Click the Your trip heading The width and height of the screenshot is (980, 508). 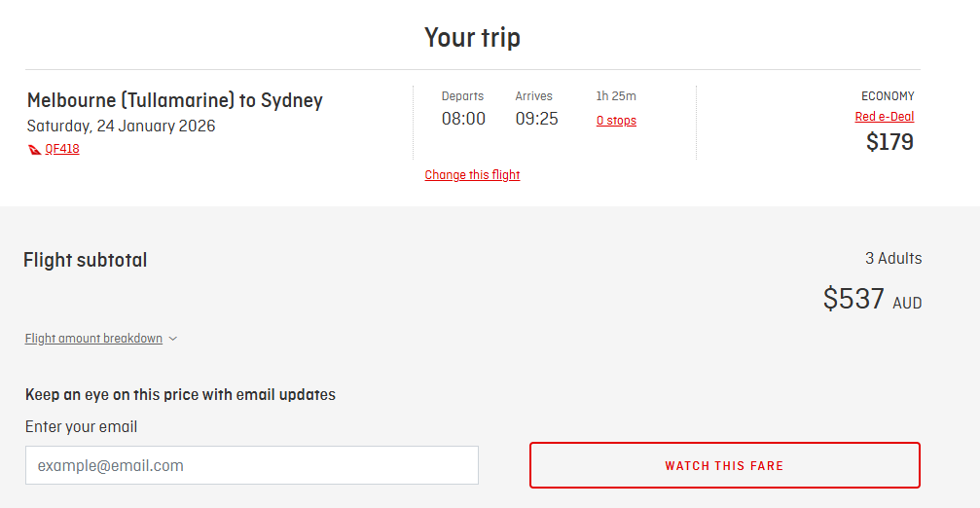(472, 38)
